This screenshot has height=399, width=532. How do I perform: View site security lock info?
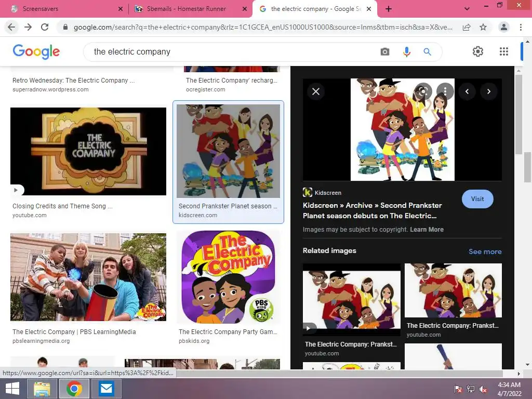tap(65, 27)
